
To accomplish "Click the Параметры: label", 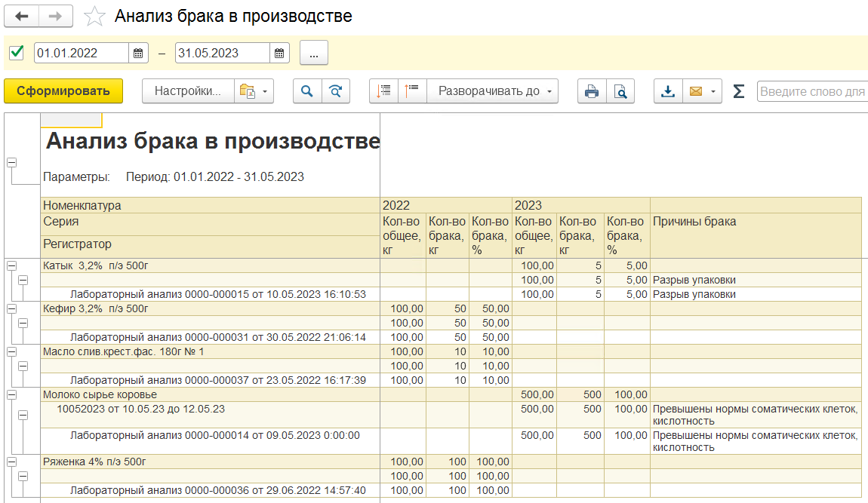I will click(76, 177).
